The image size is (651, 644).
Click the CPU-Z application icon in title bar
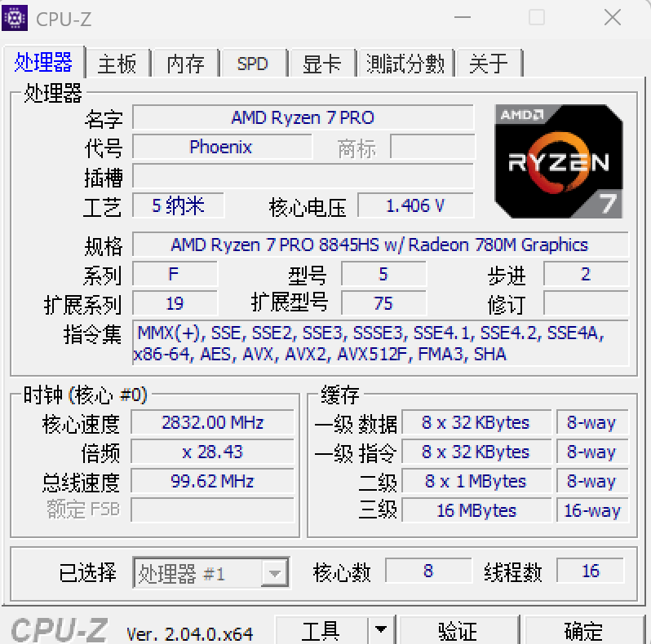pos(15,18)
